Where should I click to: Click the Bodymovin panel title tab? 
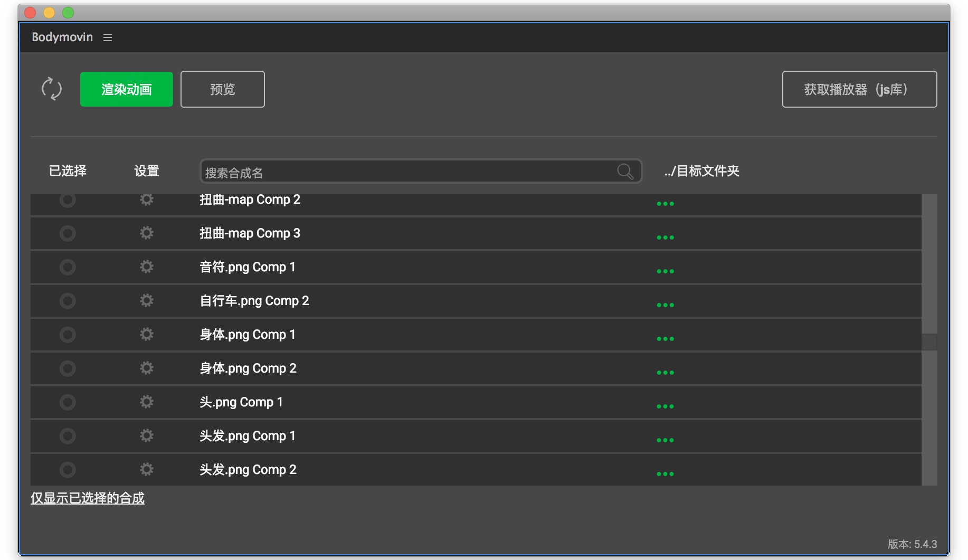(x=62, y=37)
